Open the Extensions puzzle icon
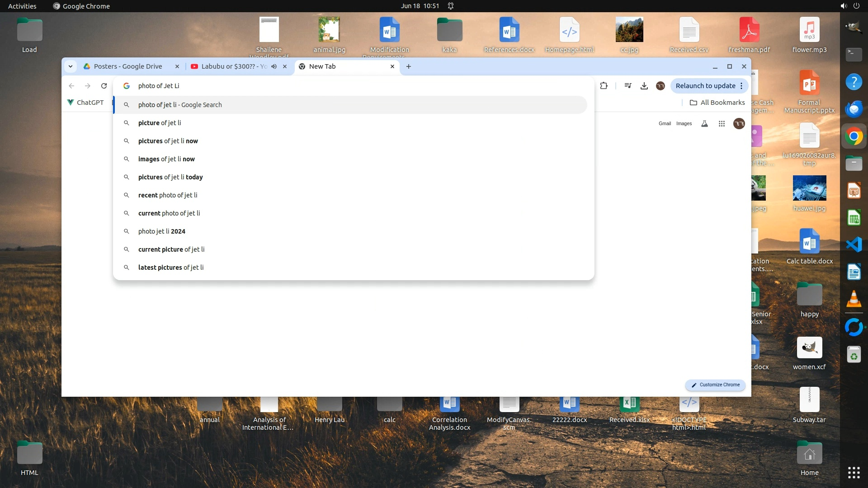Image resolution: width=868 pixels, height=488 pixels. [604, 86]
